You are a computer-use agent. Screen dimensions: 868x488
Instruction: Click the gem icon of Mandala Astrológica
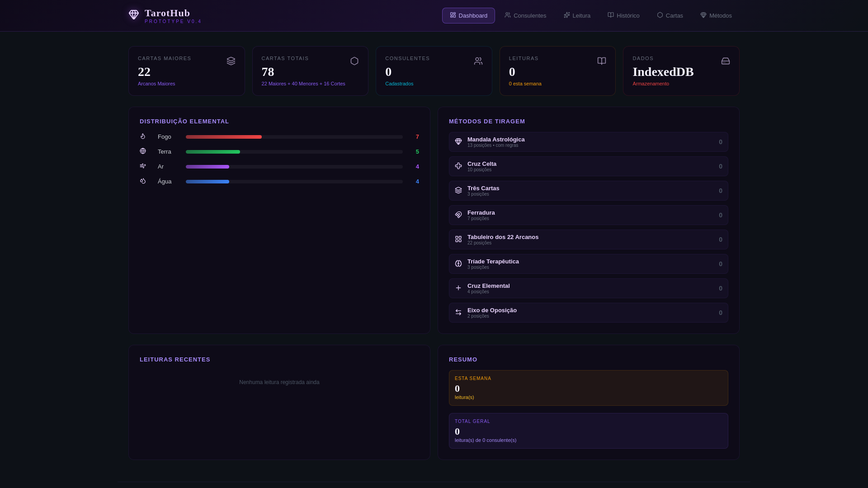pyautogui.click(x=458, y=142)
